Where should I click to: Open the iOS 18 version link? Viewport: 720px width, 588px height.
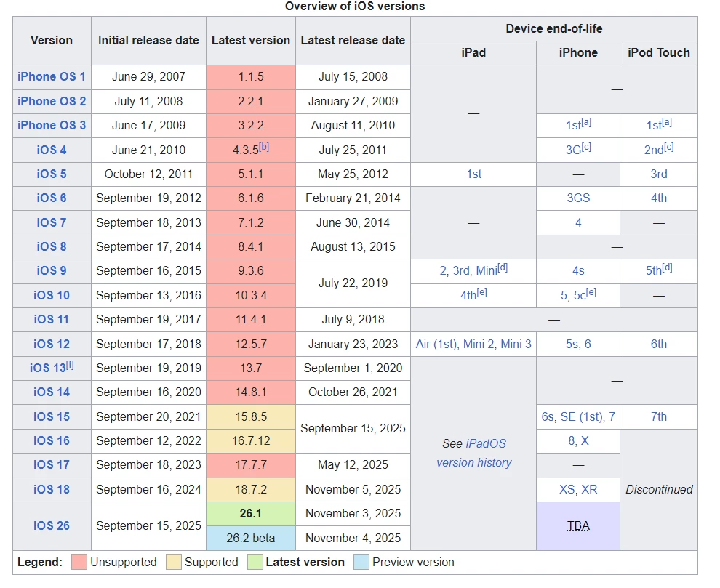click(52, 489)
